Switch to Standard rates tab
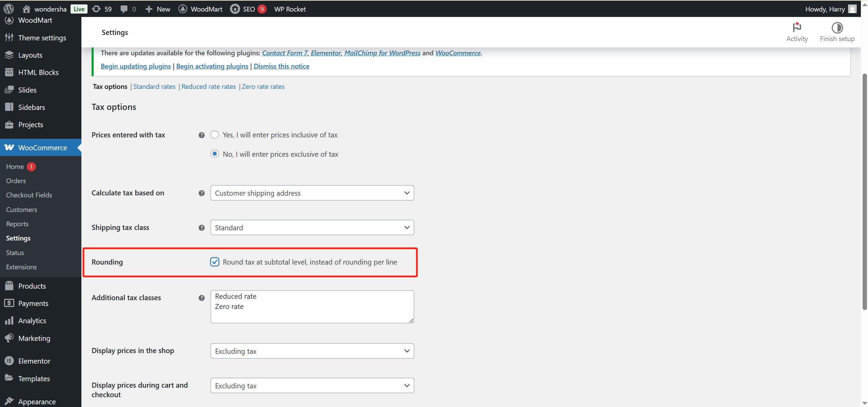 [154, 86]
